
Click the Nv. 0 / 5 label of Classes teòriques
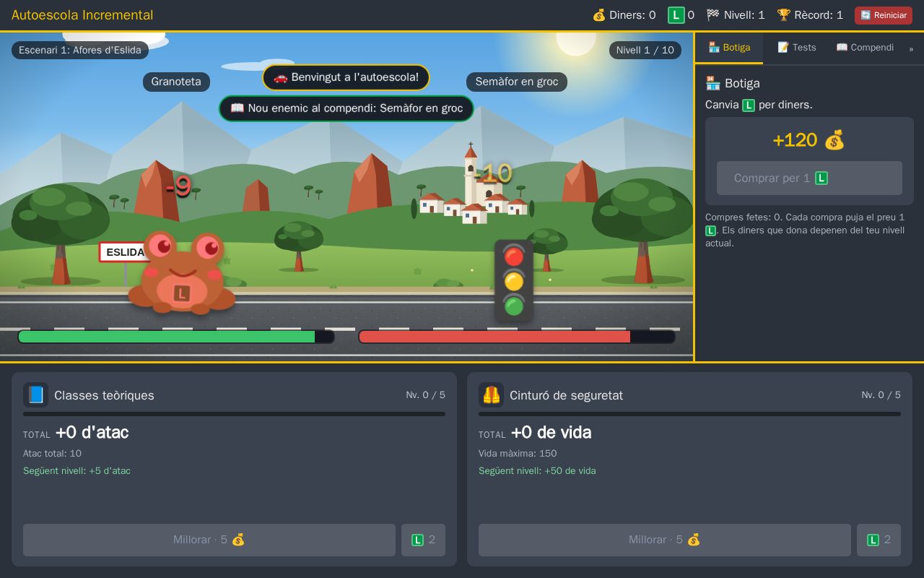pyautogui.click(x=425, y=395)
